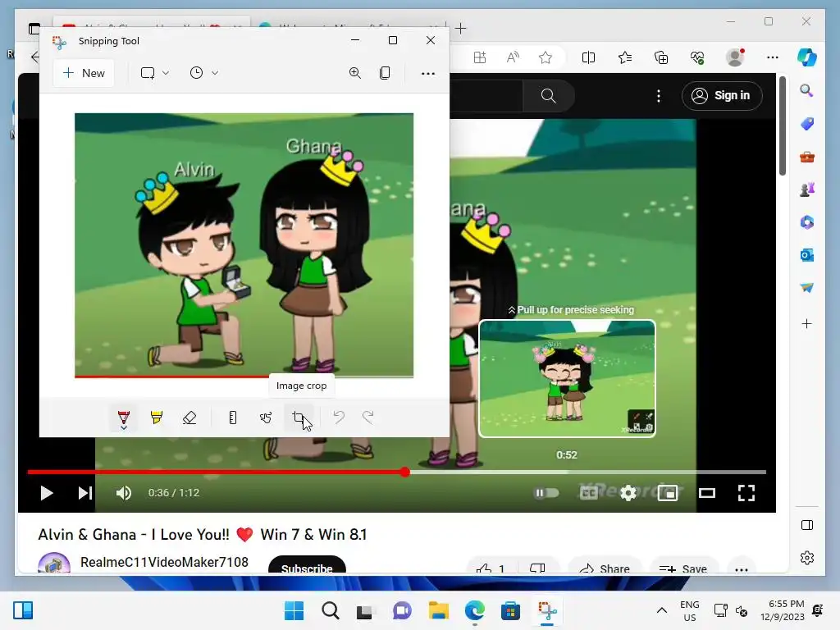Skip to next video in player
This screenshot has height=630, width=840.
[x=85, y=493]
